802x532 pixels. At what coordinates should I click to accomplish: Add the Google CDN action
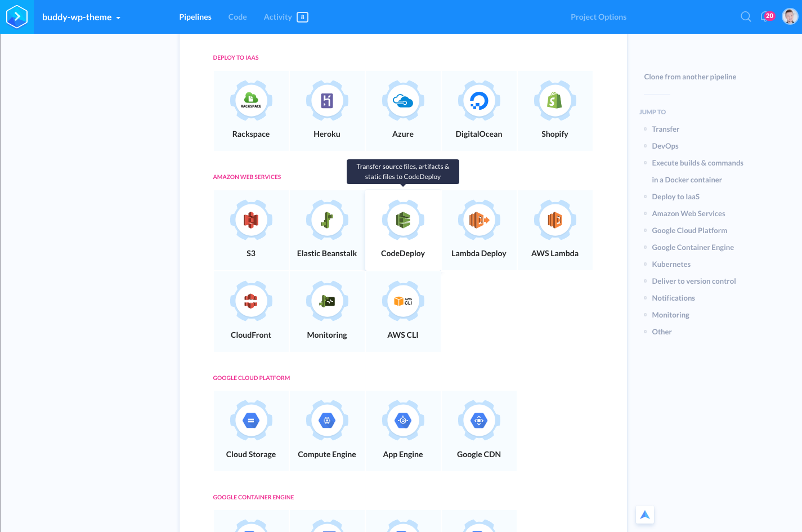pos(479,431)
